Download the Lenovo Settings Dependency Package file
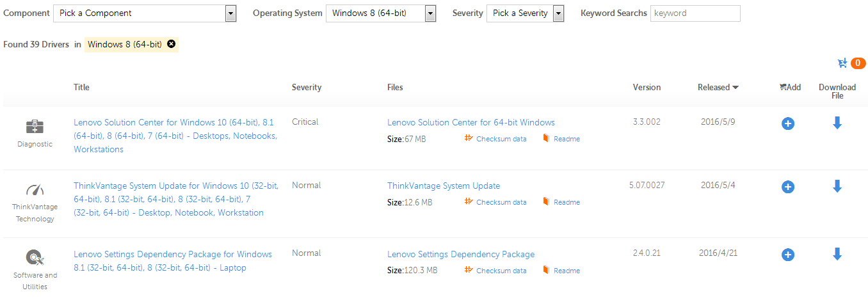The image size is (868, 302). (x=837, y=254)
